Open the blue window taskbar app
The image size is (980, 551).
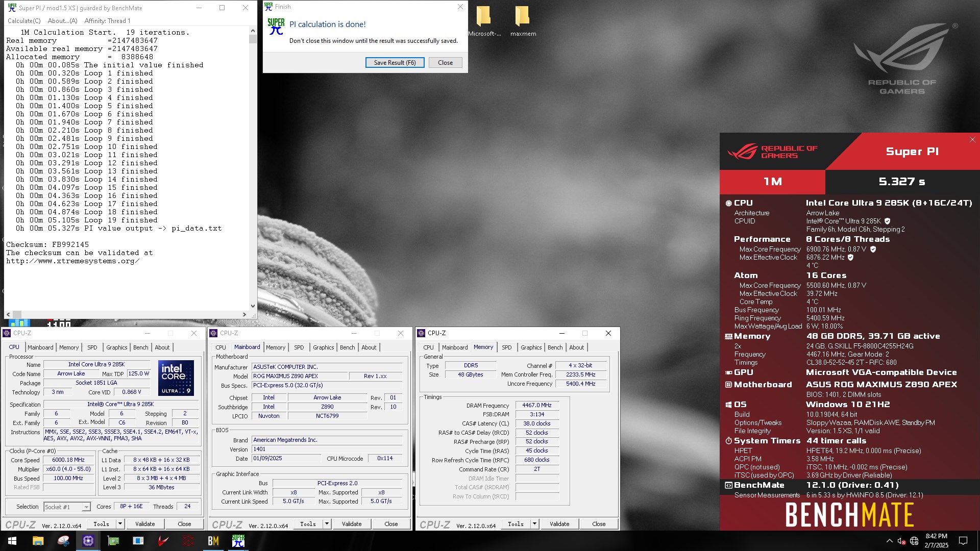(138, 541)
